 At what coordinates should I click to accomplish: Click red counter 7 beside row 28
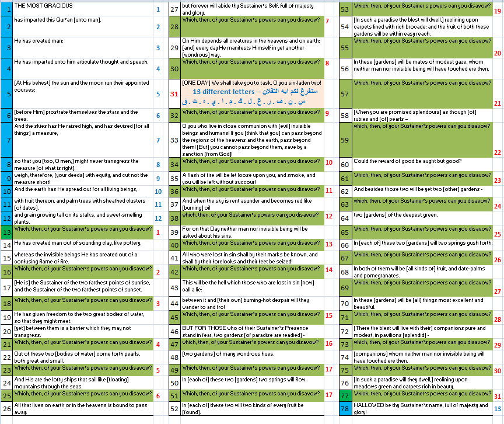click(x=327, y=21)
